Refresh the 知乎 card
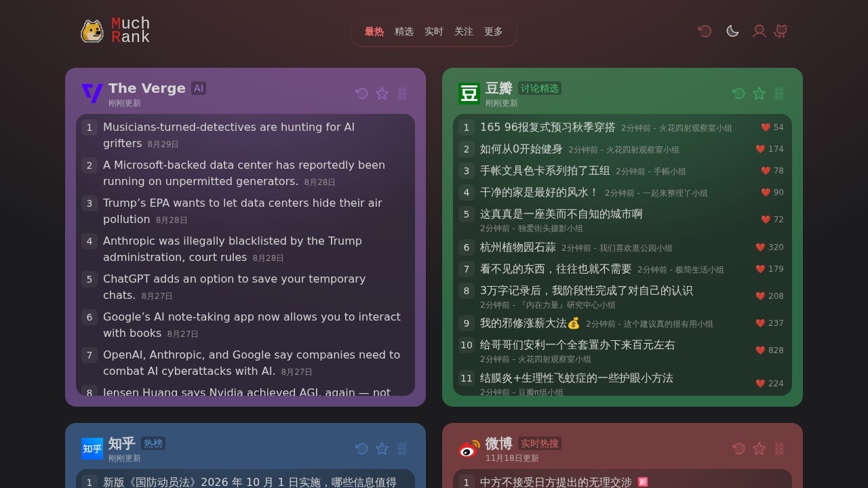 (362, 449)
